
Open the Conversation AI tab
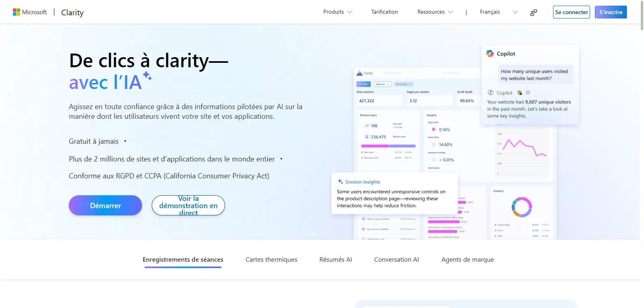(396, 260)
